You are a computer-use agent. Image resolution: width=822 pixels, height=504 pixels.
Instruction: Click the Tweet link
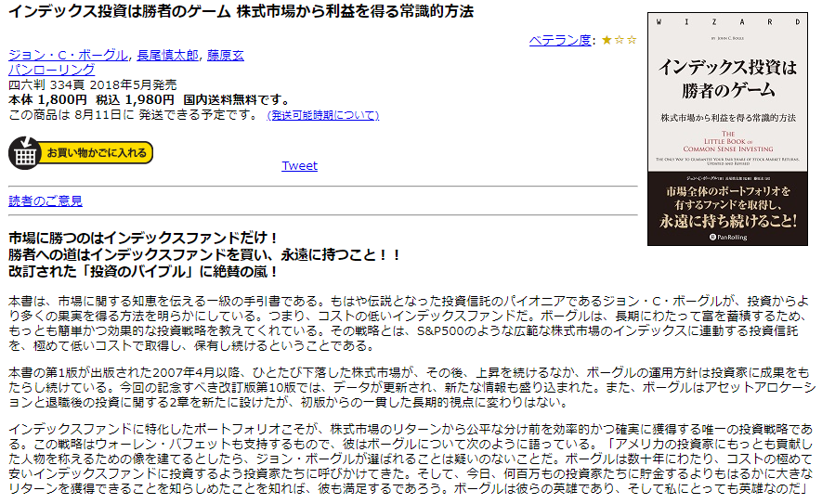coord(299,165)
